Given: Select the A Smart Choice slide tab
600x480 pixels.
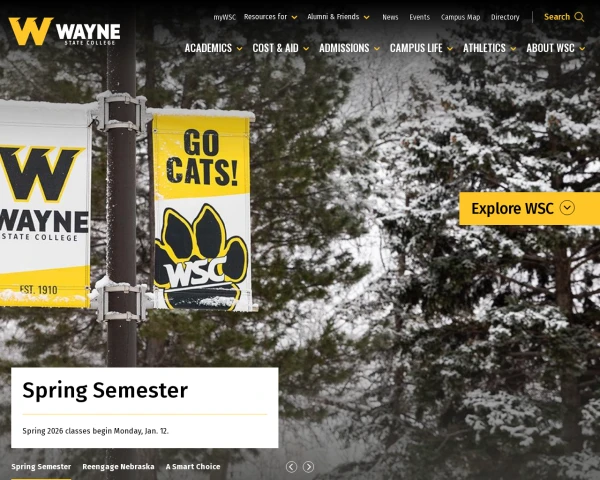Looking at the screenshot, I should [x=193, y=467].
